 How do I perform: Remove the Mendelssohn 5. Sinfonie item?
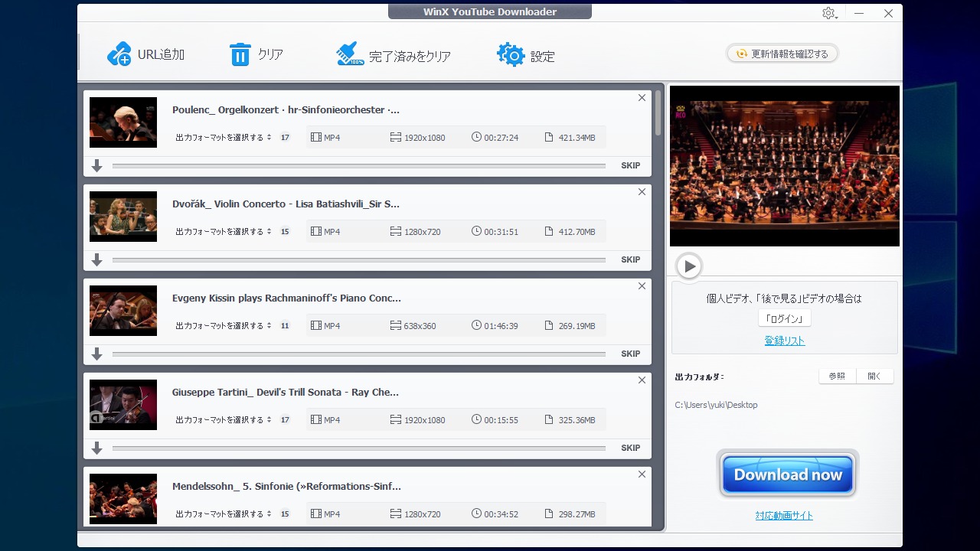(x=642, y=474)
